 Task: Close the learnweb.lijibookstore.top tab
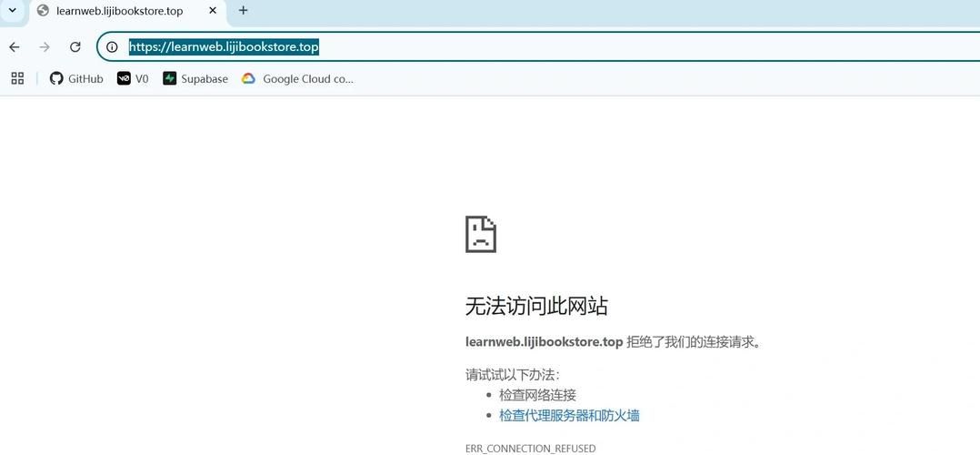[213, 11]
